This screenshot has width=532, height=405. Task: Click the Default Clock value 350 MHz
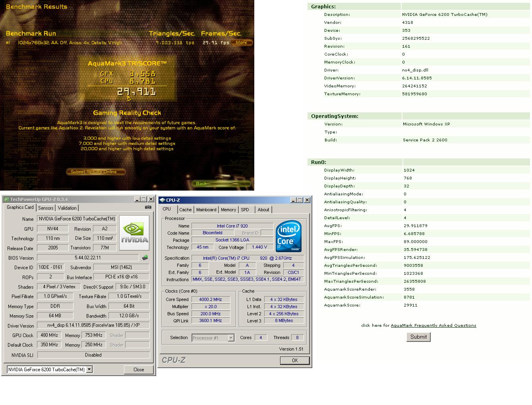pyautogui.click(x=49, y=345)
